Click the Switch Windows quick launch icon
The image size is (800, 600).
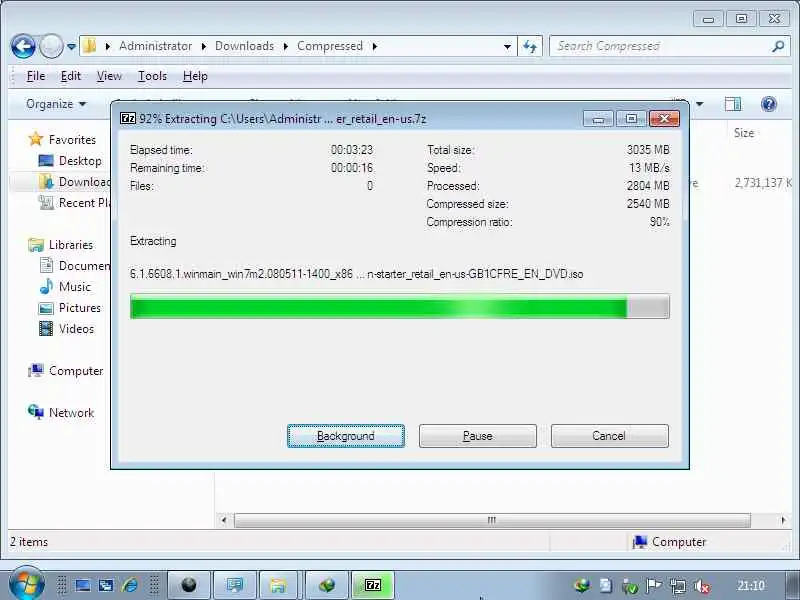(106, 585)
